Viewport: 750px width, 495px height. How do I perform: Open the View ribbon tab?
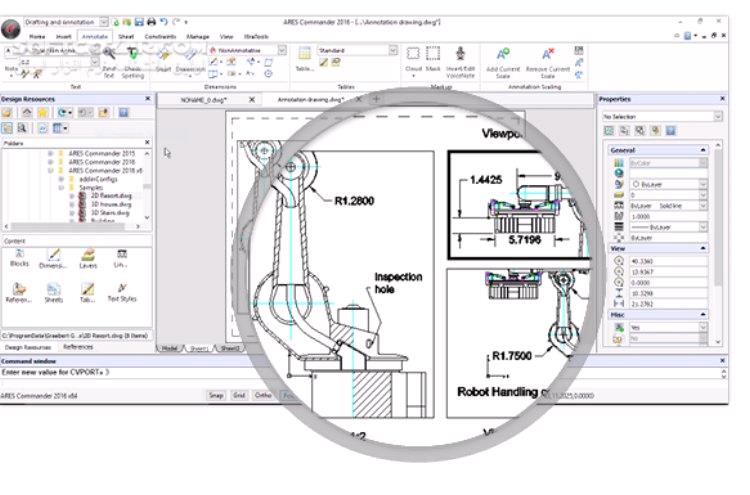coord(226,36)
